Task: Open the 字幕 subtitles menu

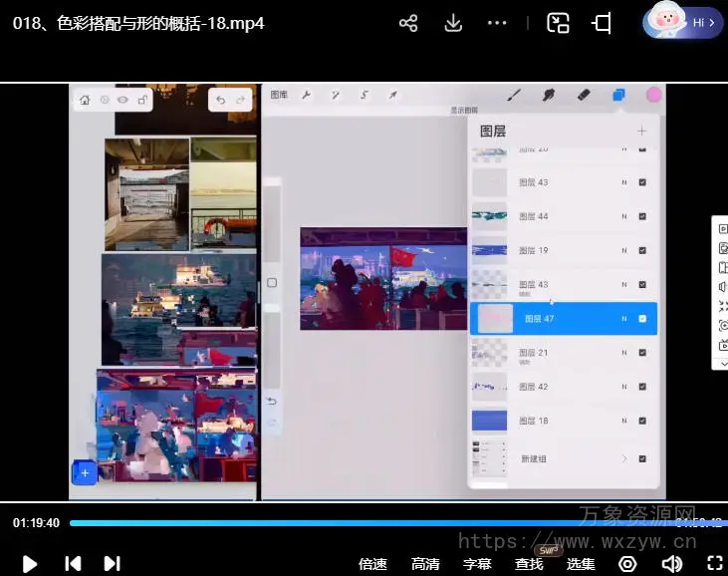Action: pyautogui.click(x=477, y=564)
